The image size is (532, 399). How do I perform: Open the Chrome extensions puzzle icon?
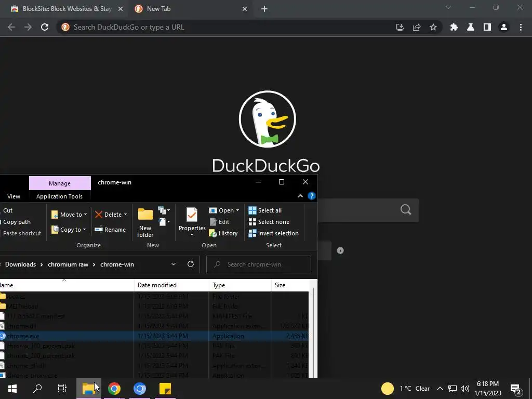click(x=454, y=27)
